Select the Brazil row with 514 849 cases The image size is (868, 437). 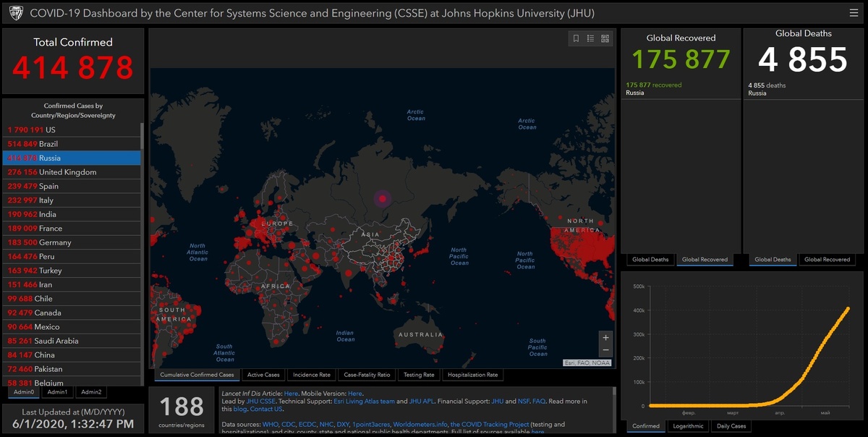coord(72,144)
